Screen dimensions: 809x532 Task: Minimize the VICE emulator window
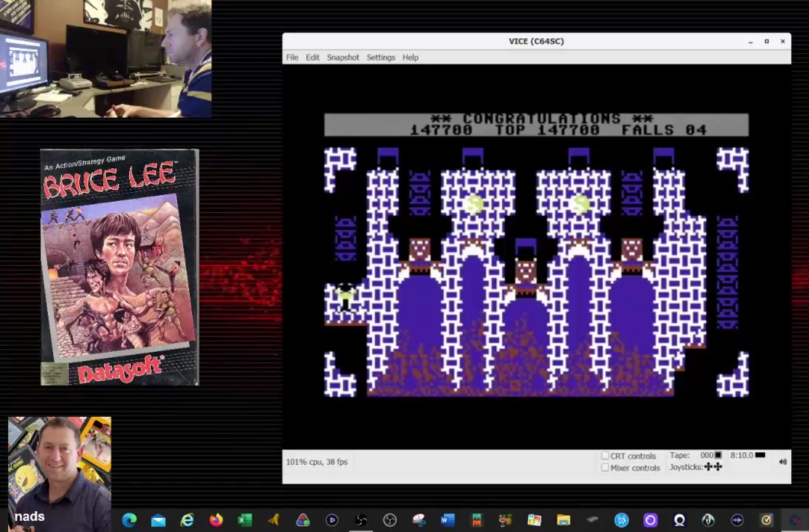[750, 41]
